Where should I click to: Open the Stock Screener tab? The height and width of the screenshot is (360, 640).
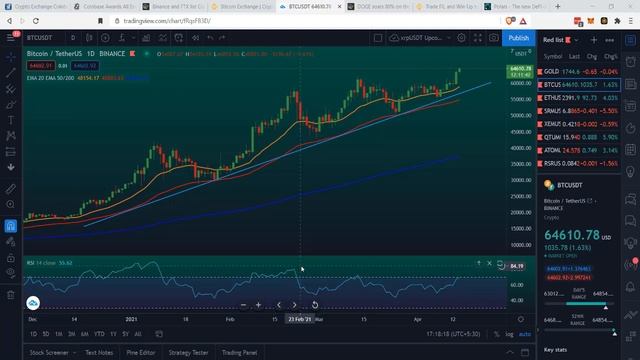pos(49,353)
